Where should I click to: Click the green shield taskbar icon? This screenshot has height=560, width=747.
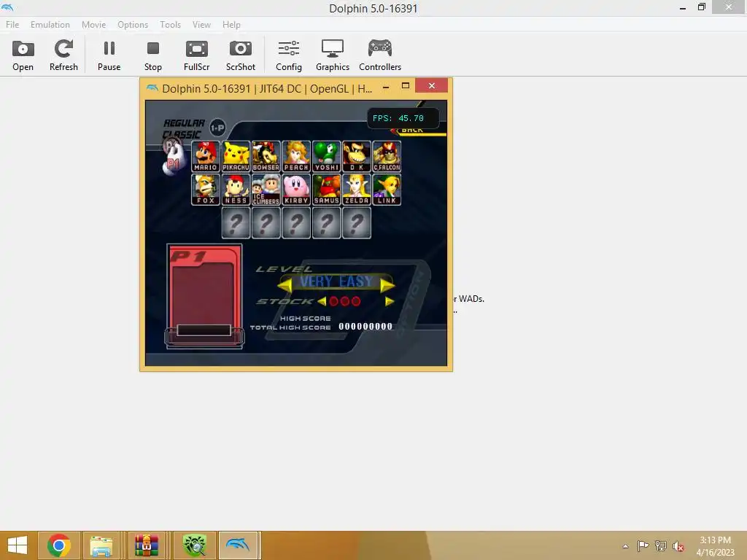coord(194,545)
